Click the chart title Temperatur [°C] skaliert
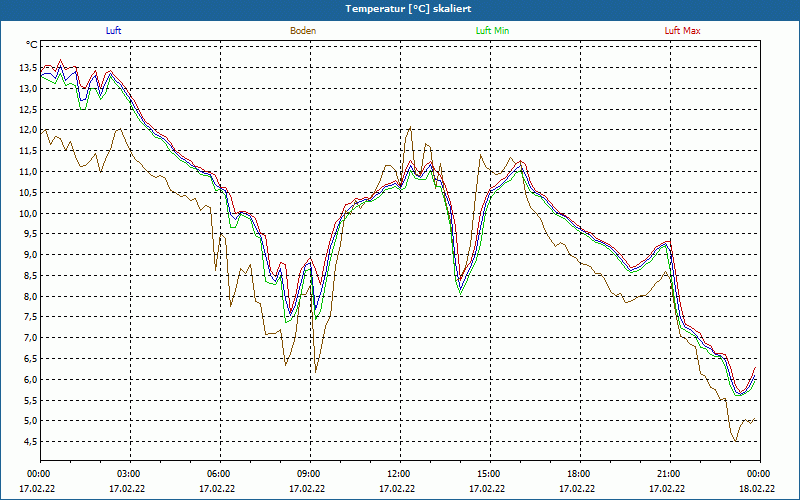The height and width of the screenshot is (500, 800). pos(400,8)
